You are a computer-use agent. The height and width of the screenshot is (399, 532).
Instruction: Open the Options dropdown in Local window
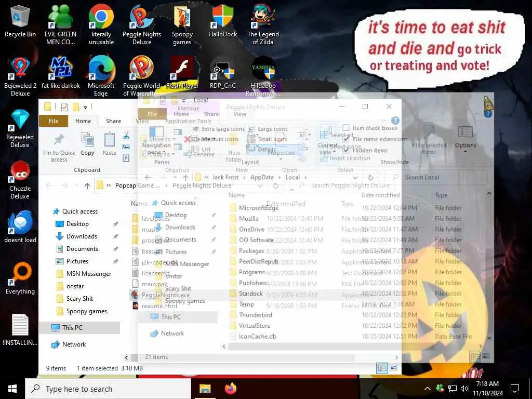click(465, 139)
